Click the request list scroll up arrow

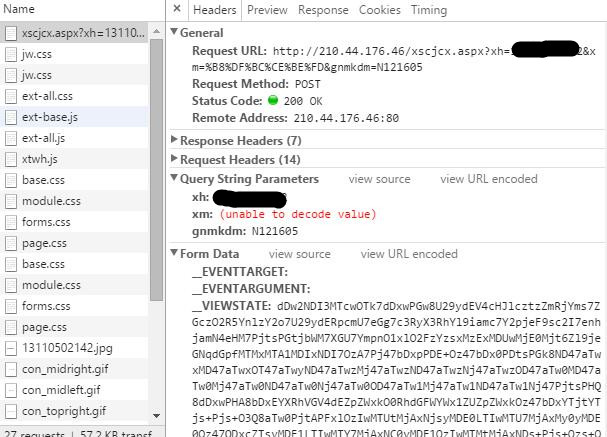tap(156, 31)
